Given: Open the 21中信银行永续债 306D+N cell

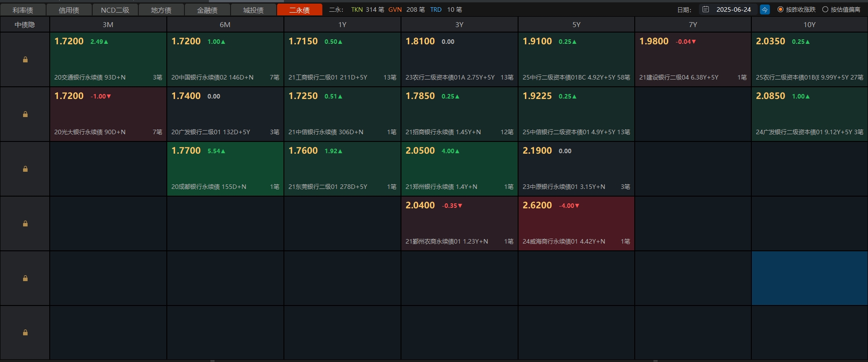Looking at the screenshot, I should tap(342, 114).
